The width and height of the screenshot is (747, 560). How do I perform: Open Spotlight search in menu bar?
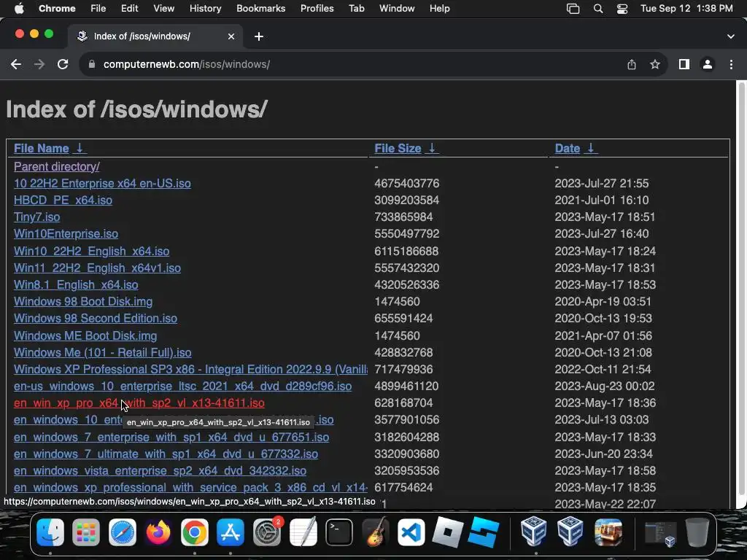[x=598, y=9]
